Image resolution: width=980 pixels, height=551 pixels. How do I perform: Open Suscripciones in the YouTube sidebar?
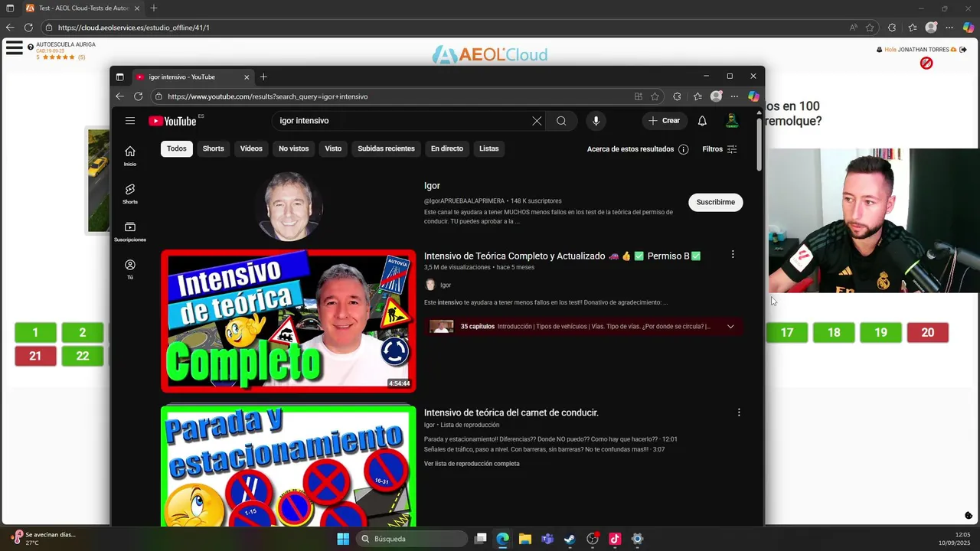(130, 232)
